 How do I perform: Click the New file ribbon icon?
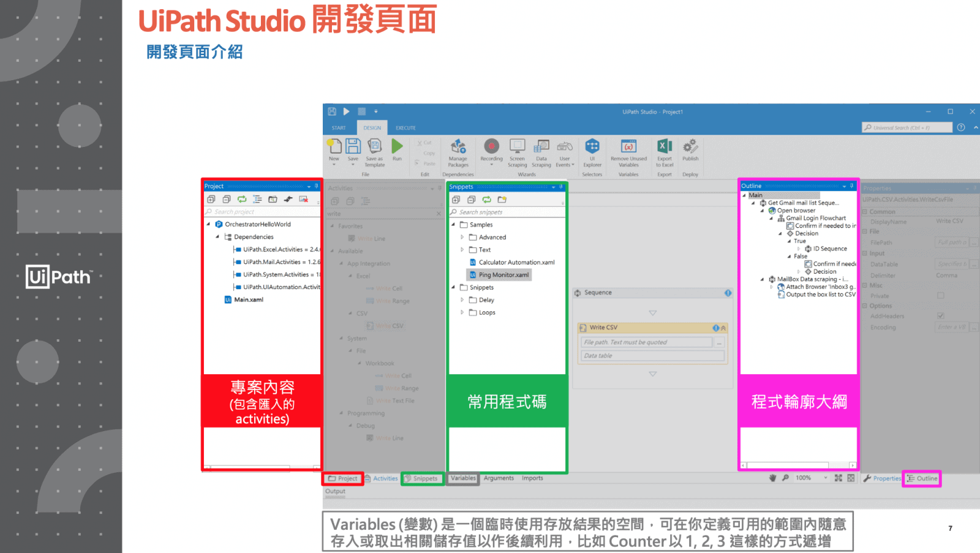(334, 146)
